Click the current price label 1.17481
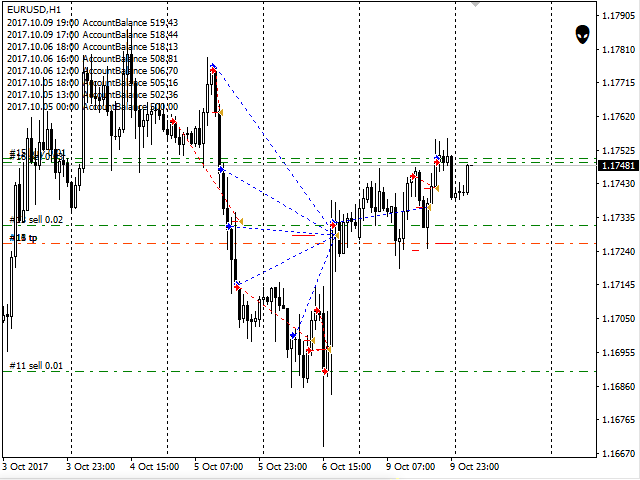This screenshot has height=480, width=640. coord(616,165)
